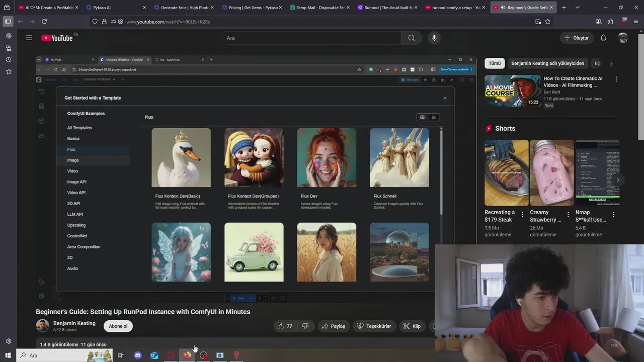Switch to Firefox in the taskbar
This screenshot has width=644, height=362.
tap(187, 355)
